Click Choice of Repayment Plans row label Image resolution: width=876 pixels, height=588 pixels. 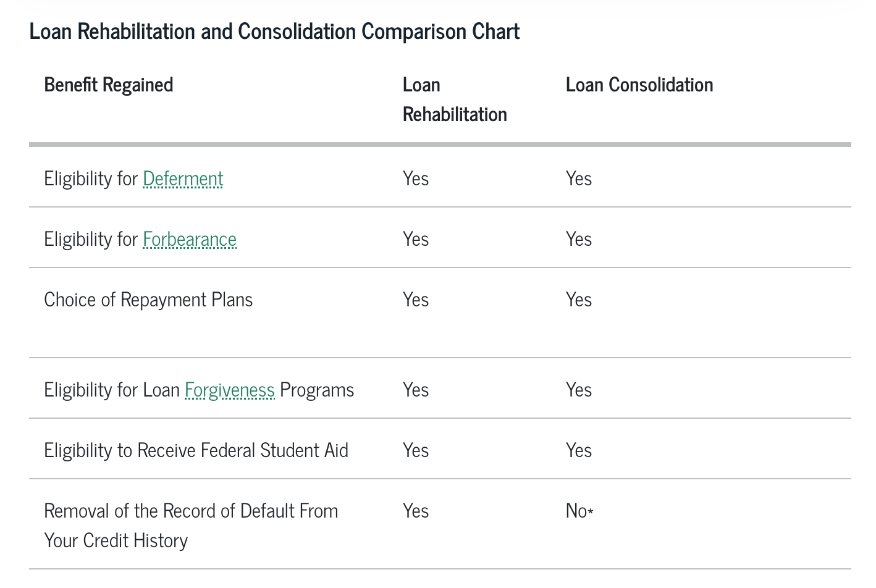coord(148,300)
